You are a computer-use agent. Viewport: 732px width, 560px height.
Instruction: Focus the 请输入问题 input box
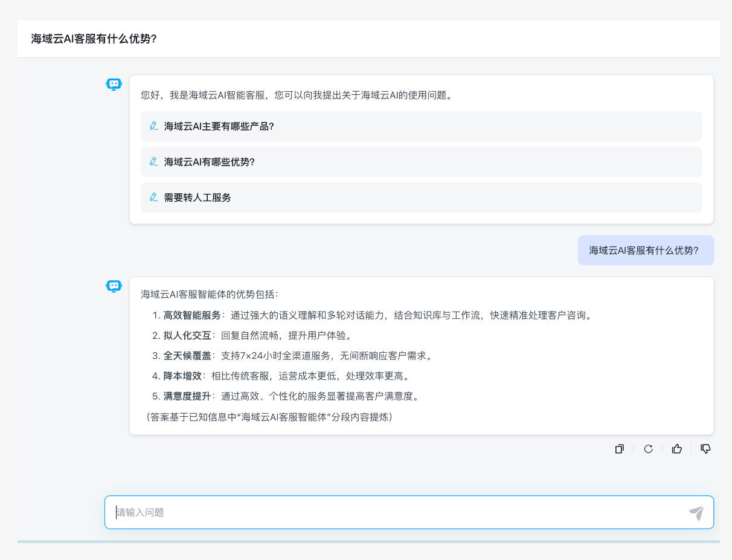click(399, 512)
